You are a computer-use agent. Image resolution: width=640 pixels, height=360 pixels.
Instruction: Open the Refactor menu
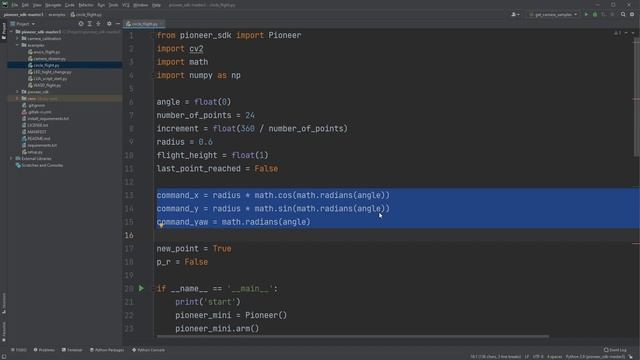(x=86, y=5)
